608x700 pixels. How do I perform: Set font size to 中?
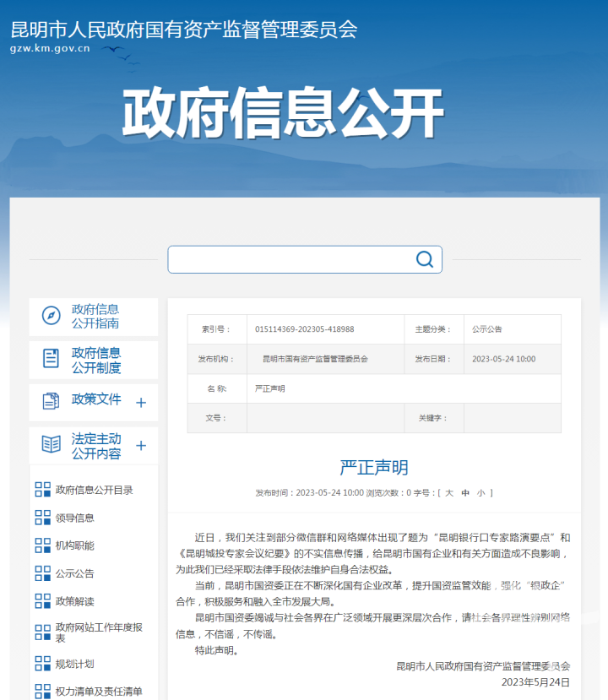tap(465, 493)
